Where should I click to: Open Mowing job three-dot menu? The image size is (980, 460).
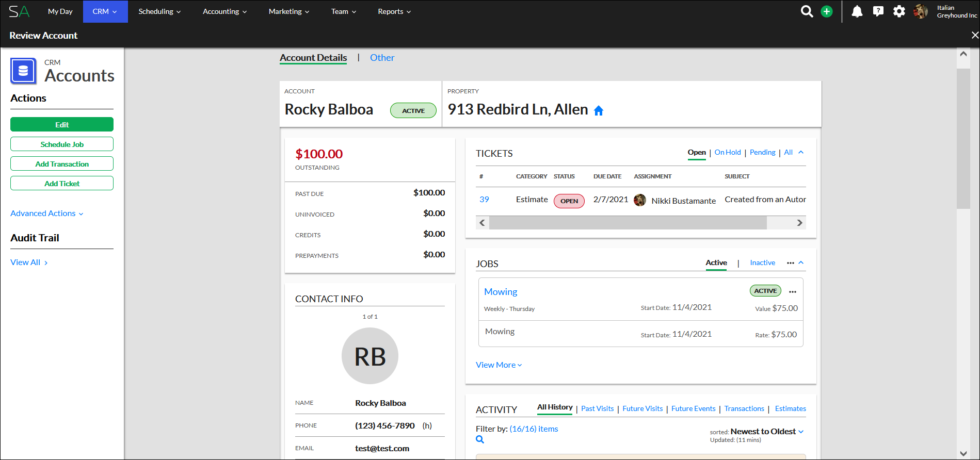793,292
